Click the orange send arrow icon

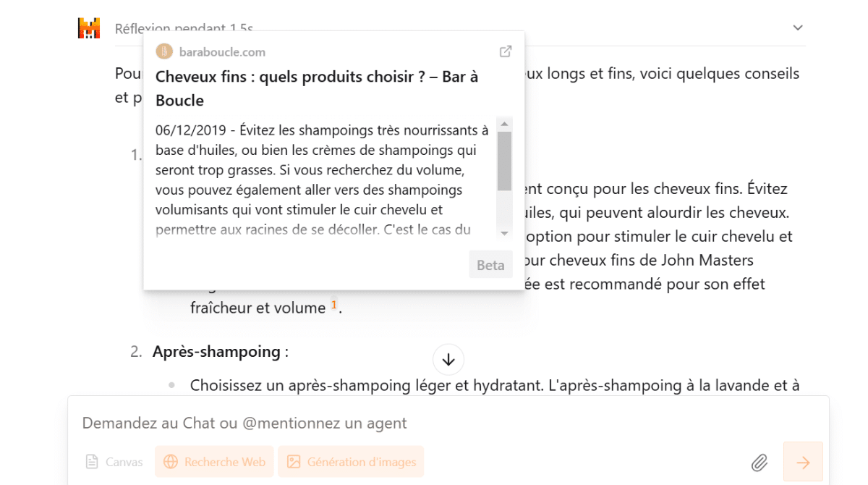[803, 461]
